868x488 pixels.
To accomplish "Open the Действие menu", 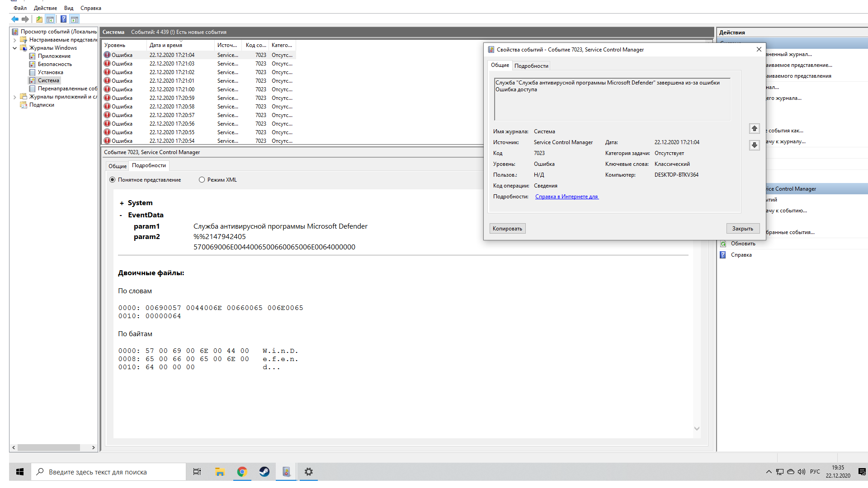I will tap(45, 8).
